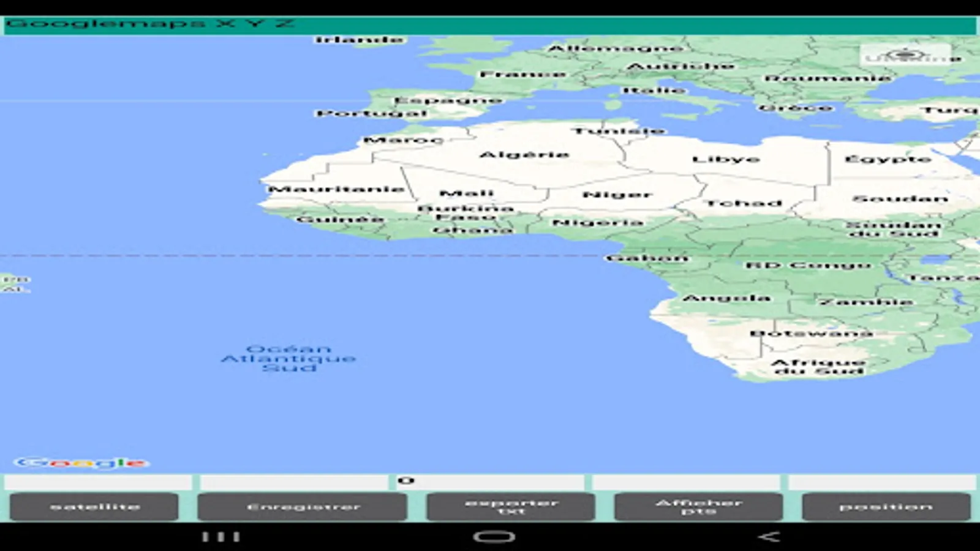This screenshot has width=980, height=551.
Task: Click France on the map
Action: 522,74
